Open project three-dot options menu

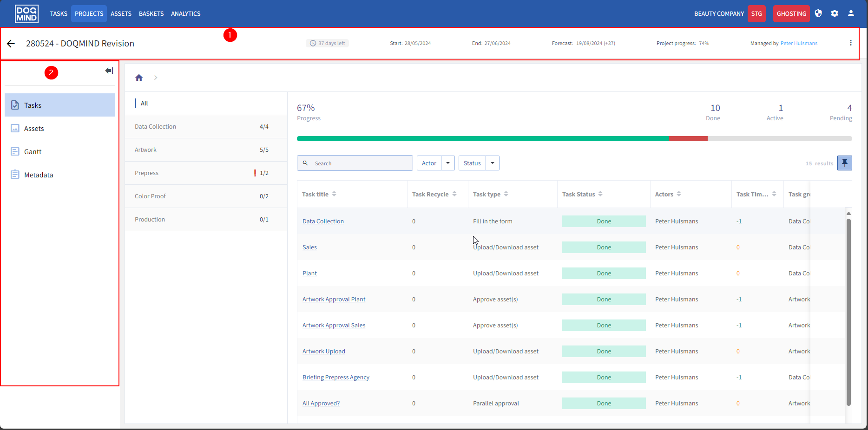[850, 43]
